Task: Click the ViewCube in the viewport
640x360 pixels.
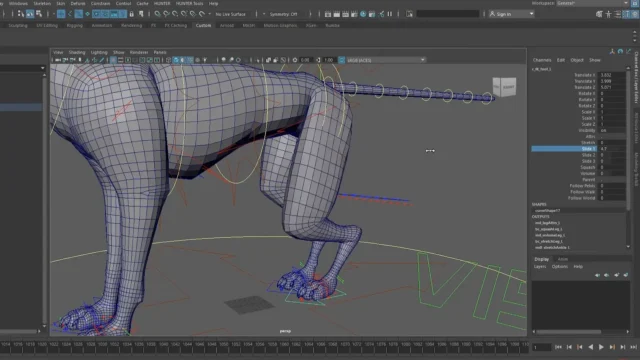Action: coord(504,87)
